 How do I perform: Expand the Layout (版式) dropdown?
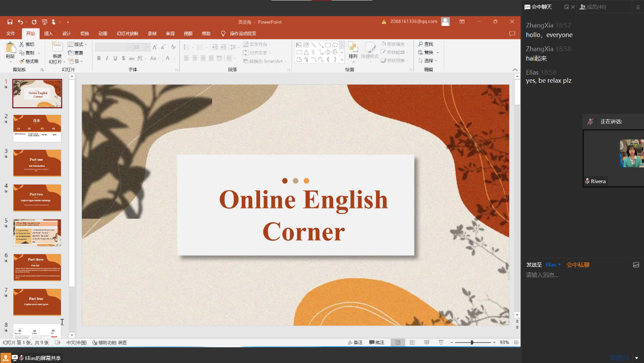click(x=78, y=44)
